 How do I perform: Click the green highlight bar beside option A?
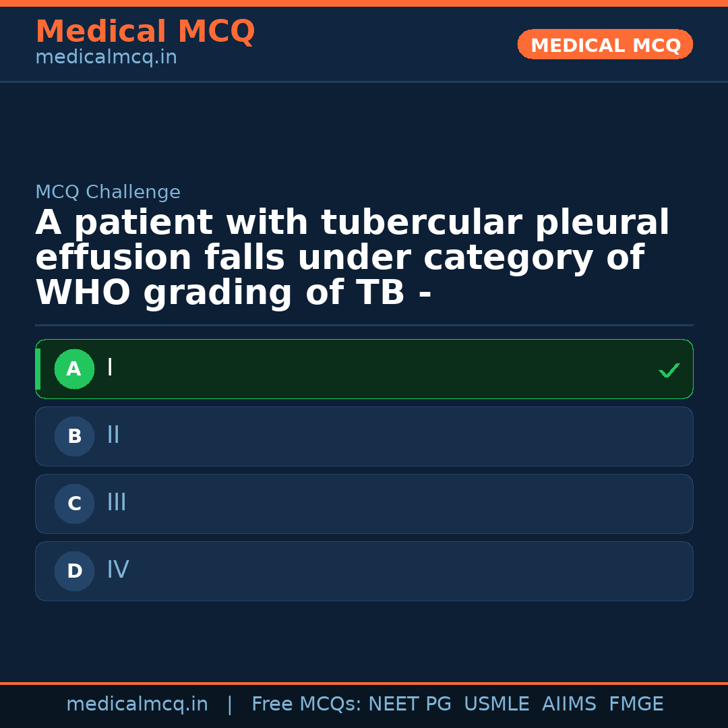38,369
